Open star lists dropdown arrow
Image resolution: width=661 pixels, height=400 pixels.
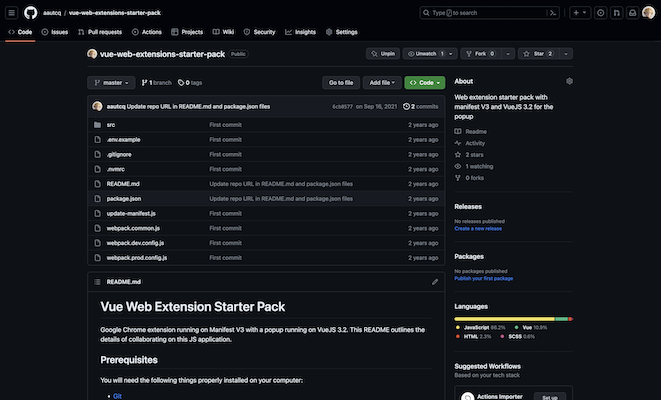pos(566,54)
